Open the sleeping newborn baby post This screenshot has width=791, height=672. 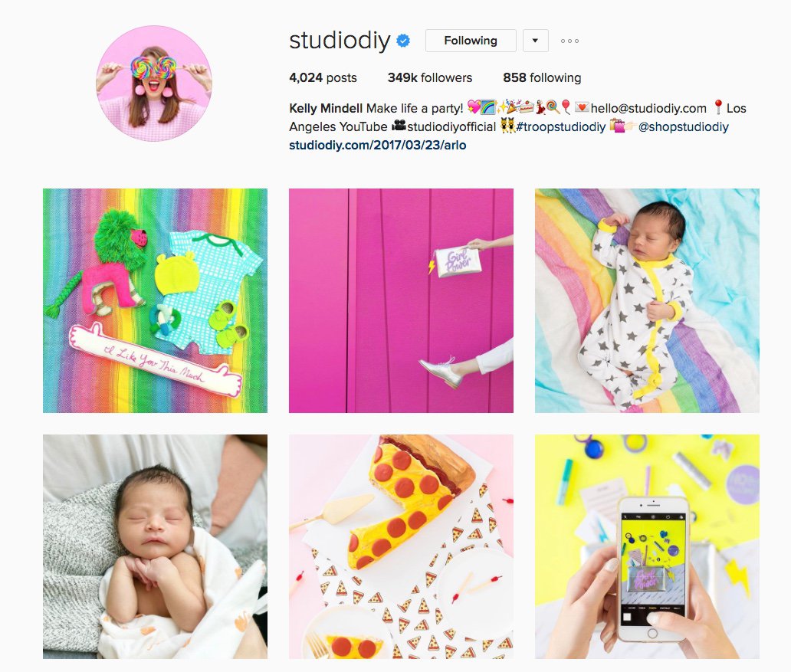(155, 547)
